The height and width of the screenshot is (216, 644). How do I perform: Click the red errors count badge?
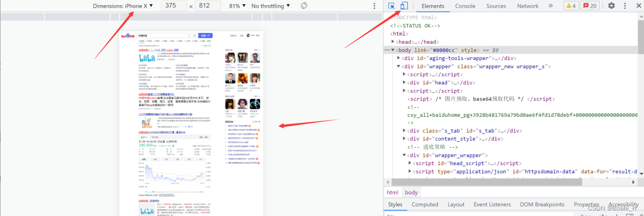click(590, 6)
